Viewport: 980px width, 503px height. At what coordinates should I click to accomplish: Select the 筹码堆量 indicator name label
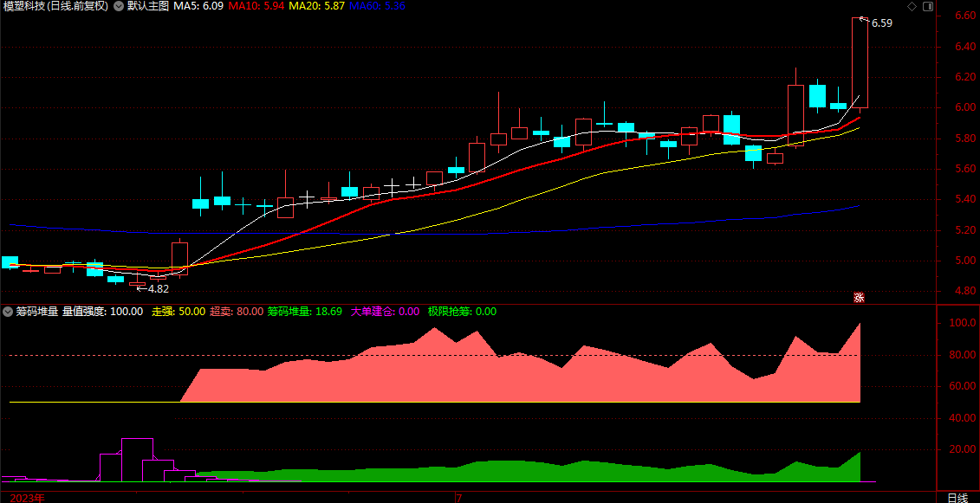pyautogui.click(x=37, y=311)
